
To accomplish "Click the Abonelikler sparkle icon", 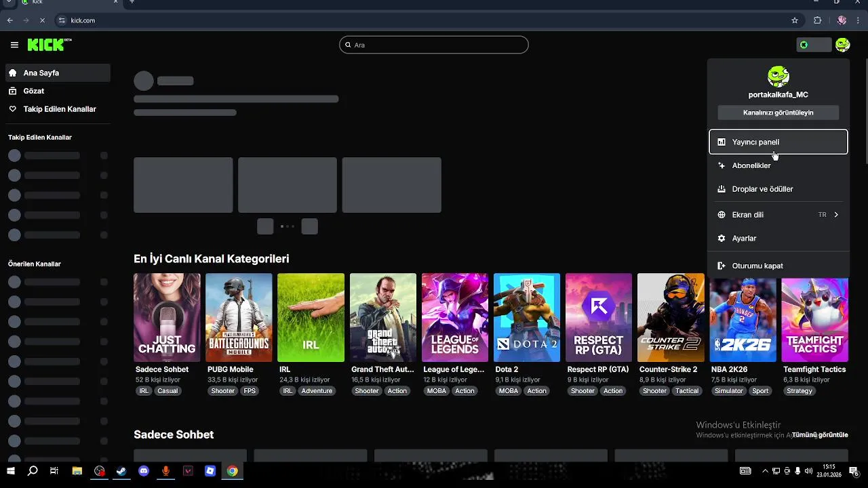I will [722, 165].
